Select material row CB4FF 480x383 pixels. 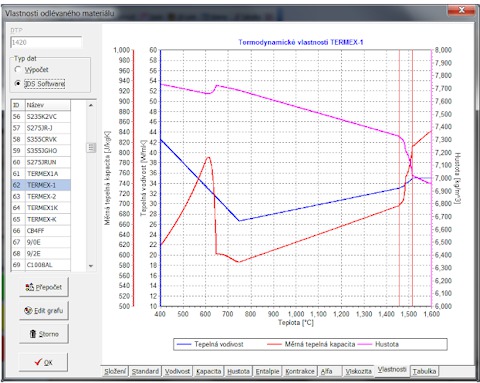click(41, 231)
